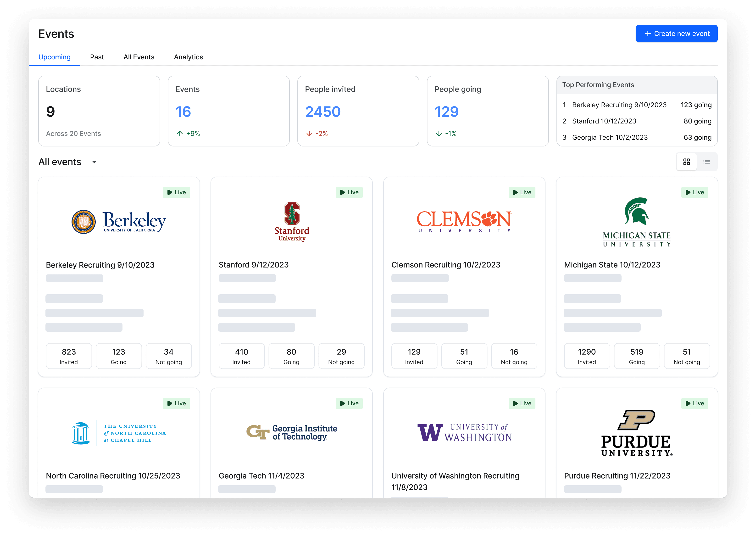Click Live badge on Stanford card
This screenshot has width=756, height=536.
pos(349,192)
